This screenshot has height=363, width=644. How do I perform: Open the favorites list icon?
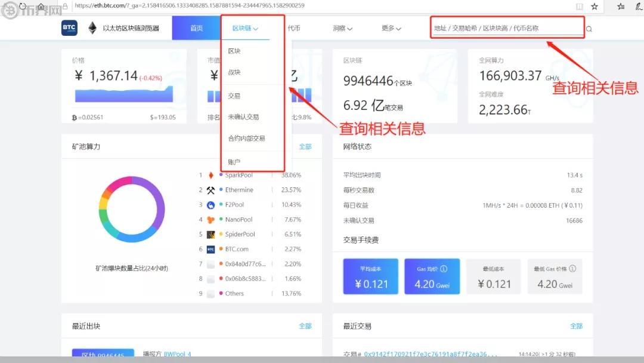[x=621, y=6]
